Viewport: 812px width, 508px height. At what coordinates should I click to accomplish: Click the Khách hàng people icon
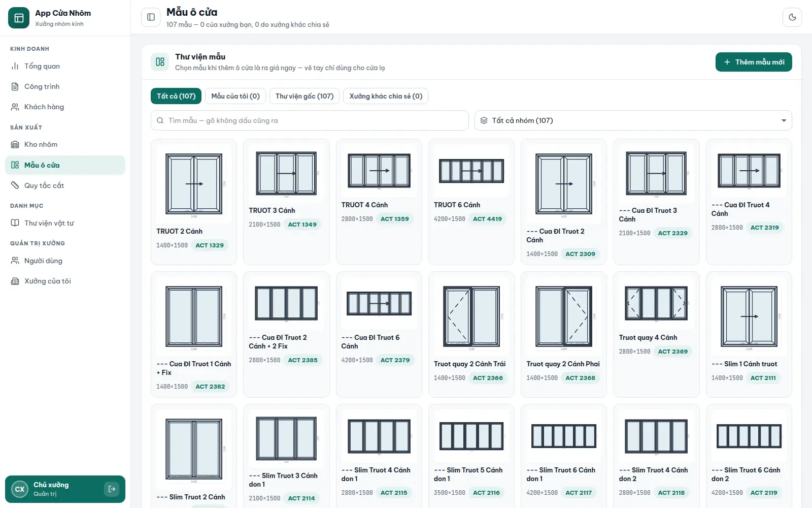coord(15,107)
